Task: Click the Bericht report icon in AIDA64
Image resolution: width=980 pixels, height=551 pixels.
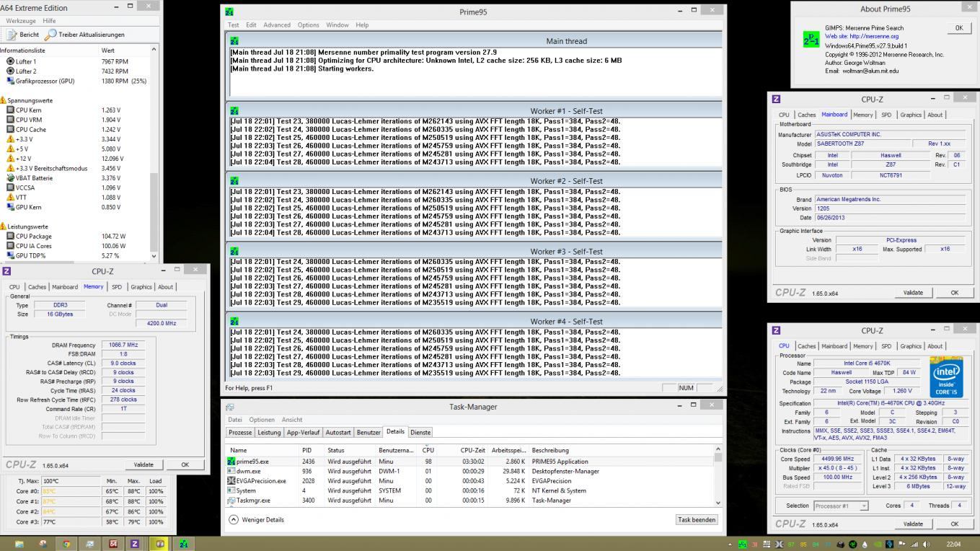Action: point(12,35)
